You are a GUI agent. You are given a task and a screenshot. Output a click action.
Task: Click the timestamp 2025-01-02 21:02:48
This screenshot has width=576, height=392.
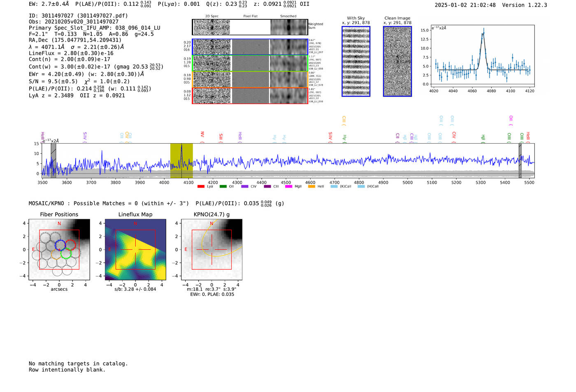(465, 5)
